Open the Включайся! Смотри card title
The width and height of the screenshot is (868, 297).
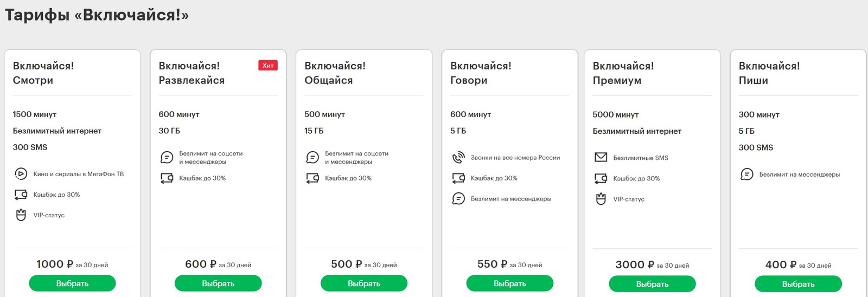click(43, 73)
